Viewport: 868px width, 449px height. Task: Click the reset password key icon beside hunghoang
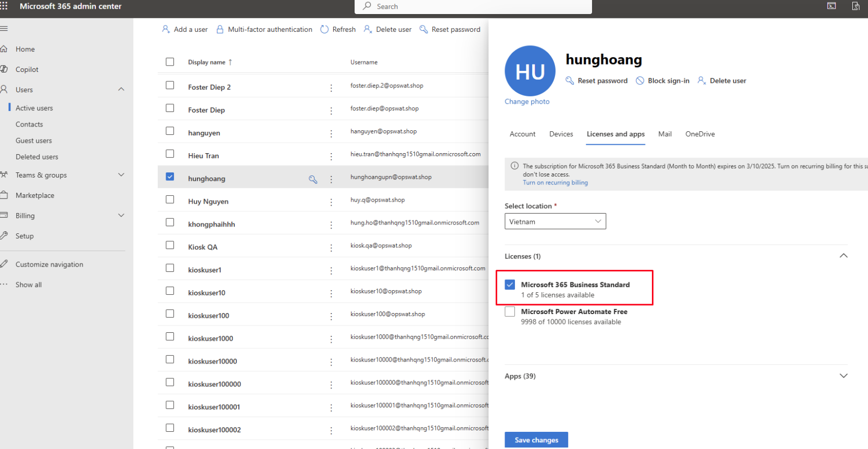tap(313, 179)
